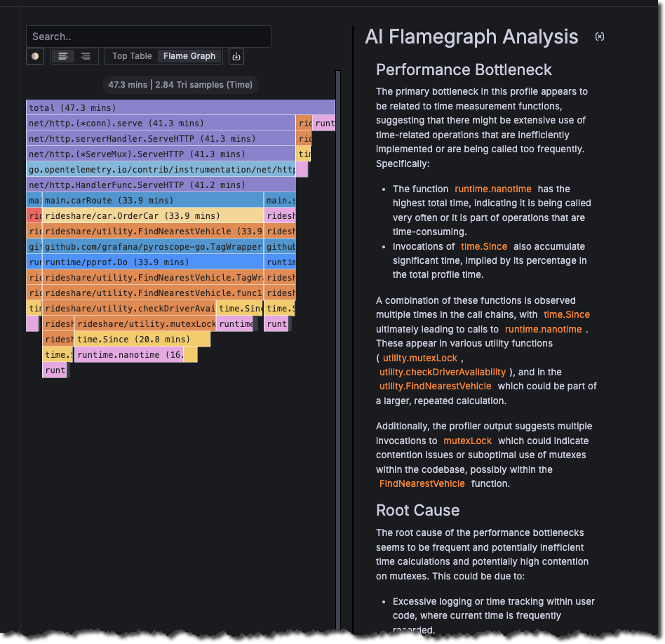Click the export flamegraph download icon
This screenshot has height=644, width=665.
pos(236,56)
